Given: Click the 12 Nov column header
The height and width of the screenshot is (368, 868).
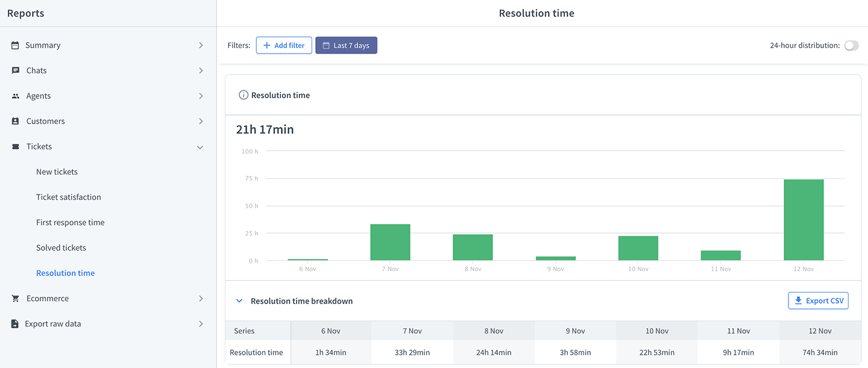Looking at the screenshot, I should (x=820, y=331).
